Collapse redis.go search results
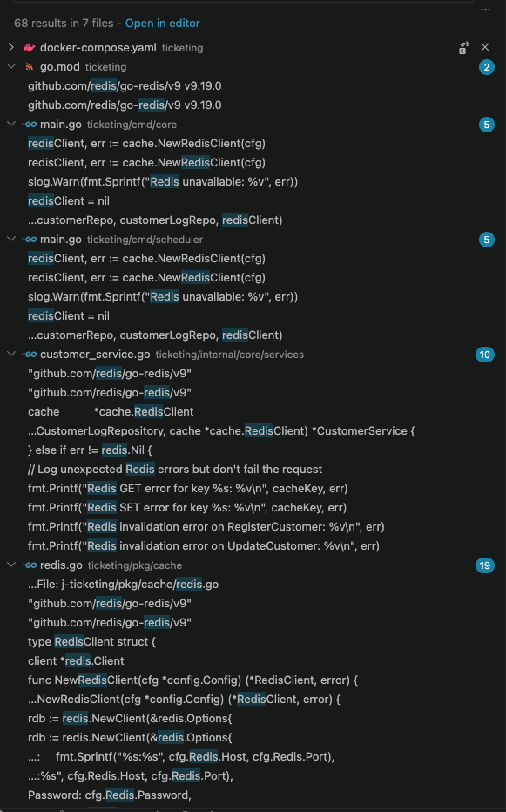Viewport: 506px width, 812px height. (x=10, y=565)
